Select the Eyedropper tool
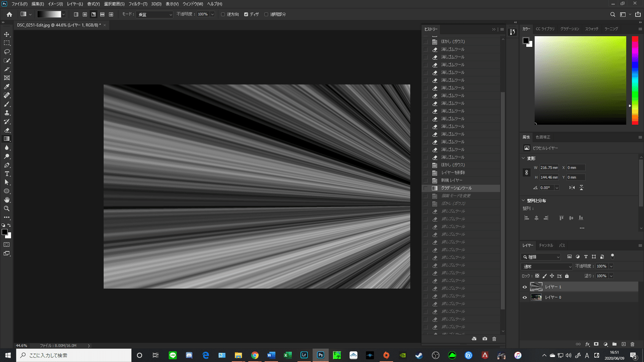Screen dimensions: 644x362 [7, 86]
